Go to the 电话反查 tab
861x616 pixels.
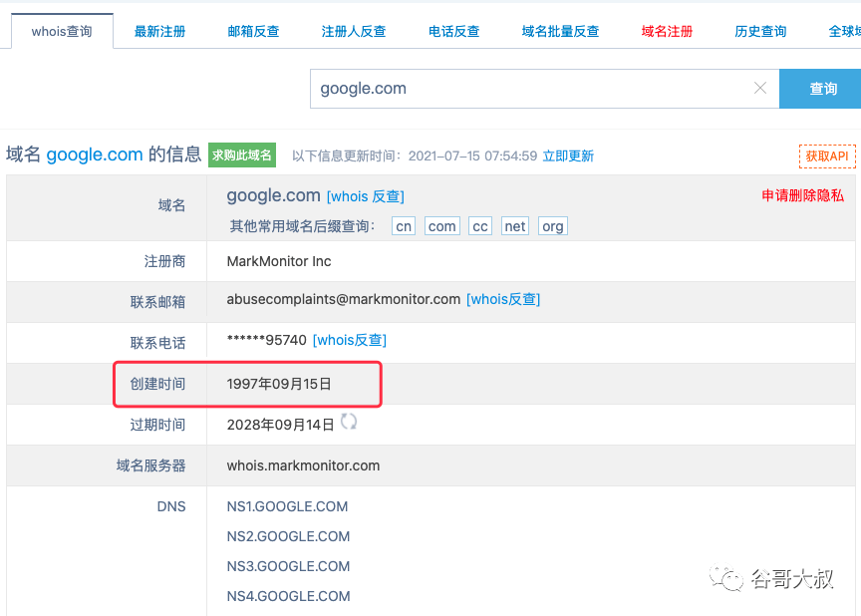pyautogui.click(x=453, y=31)
